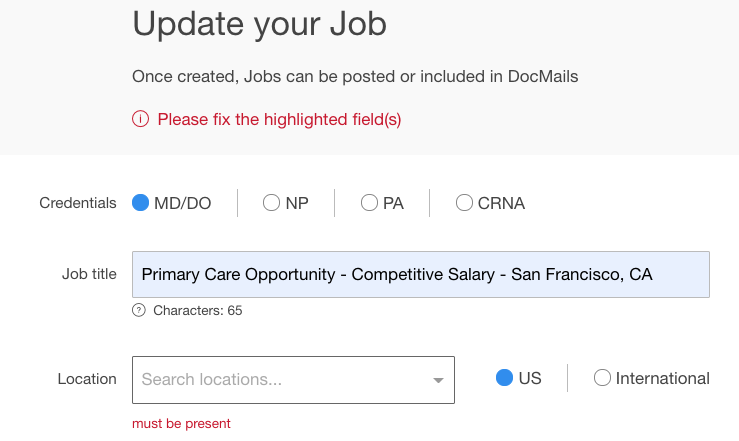Select the US location radio button

coord(504,378)
